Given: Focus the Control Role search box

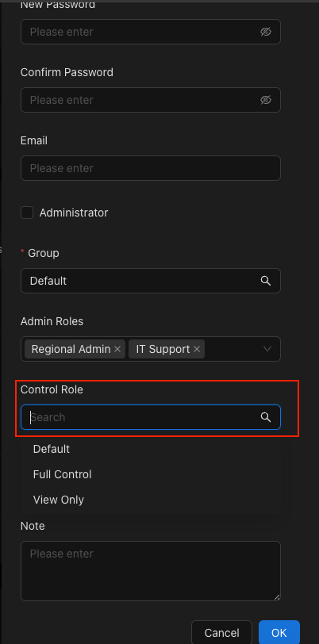Looking at the screenshot, I should [151, 417].
